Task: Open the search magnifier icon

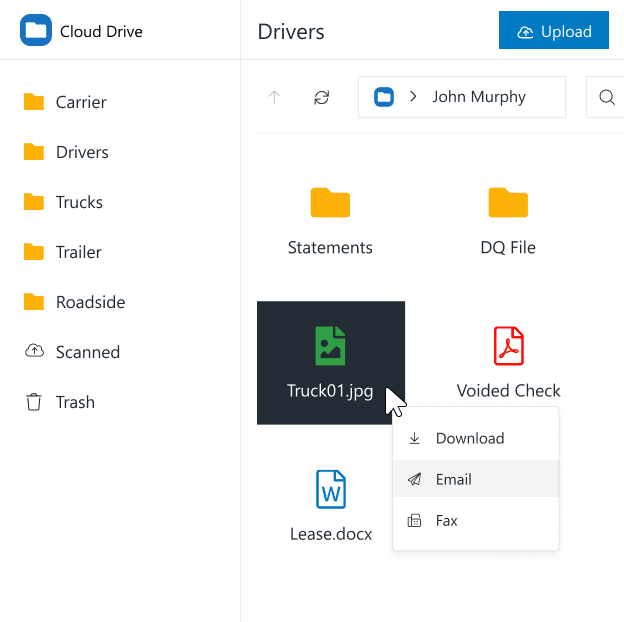Action: pyautogui.click(x=606, y=97)
